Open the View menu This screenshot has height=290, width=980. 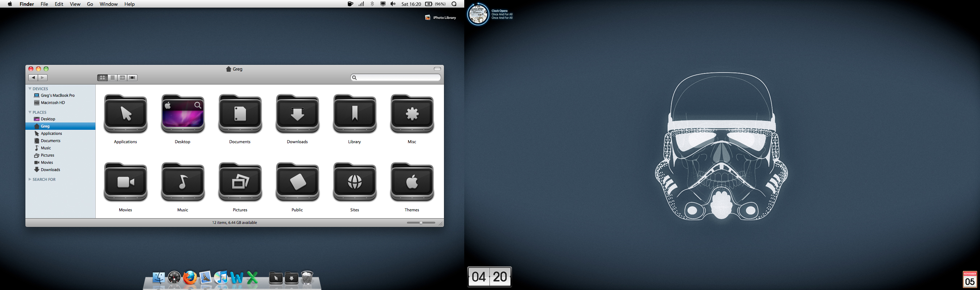[75, 4]
